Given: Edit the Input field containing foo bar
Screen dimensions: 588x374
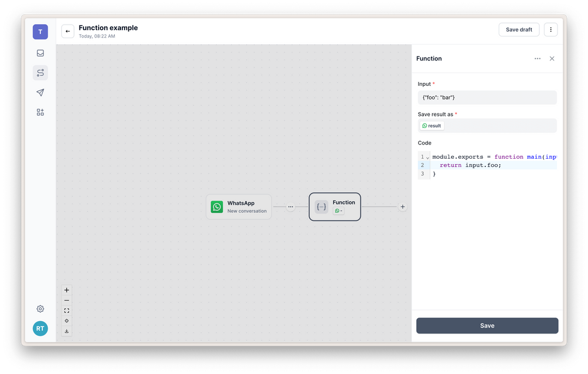Looking at the screenshot, I should tap(487, 97).
